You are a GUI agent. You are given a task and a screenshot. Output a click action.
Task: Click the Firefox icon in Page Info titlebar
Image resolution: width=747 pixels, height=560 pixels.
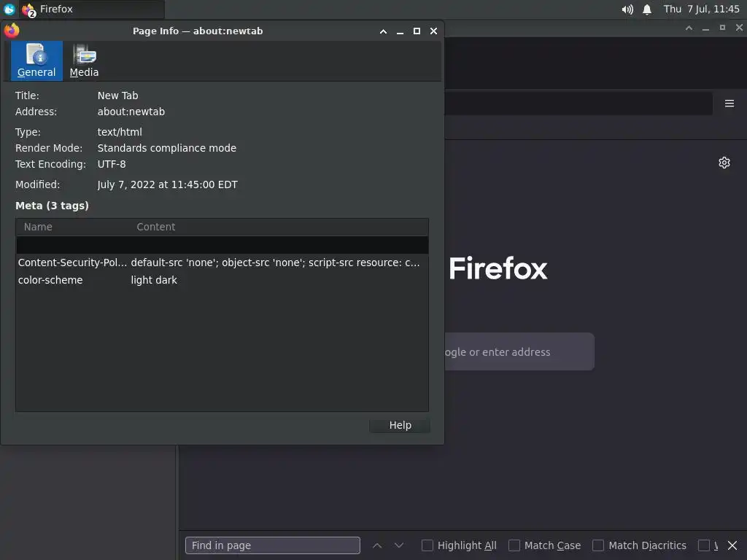[12, 31]
